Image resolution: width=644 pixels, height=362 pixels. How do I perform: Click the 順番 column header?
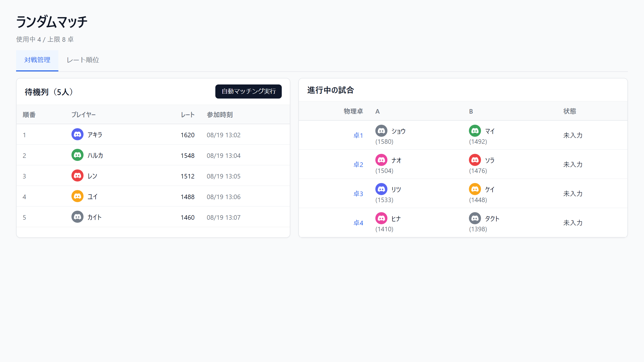[29, 115]
